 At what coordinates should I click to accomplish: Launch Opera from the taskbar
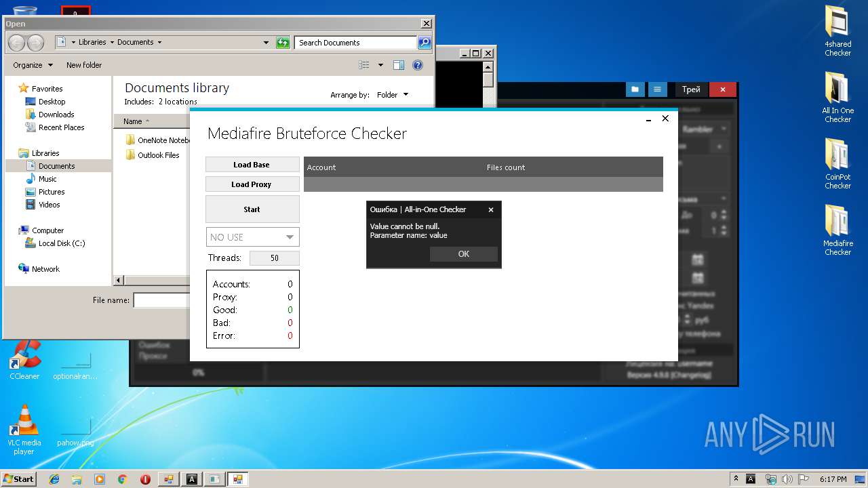[x=145, y=479]
